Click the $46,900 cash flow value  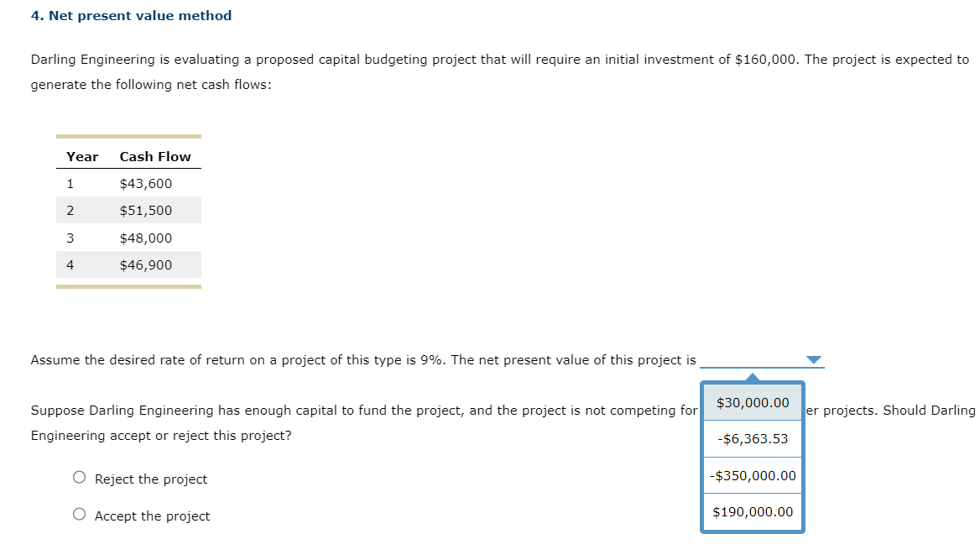(x=146, y=264)
